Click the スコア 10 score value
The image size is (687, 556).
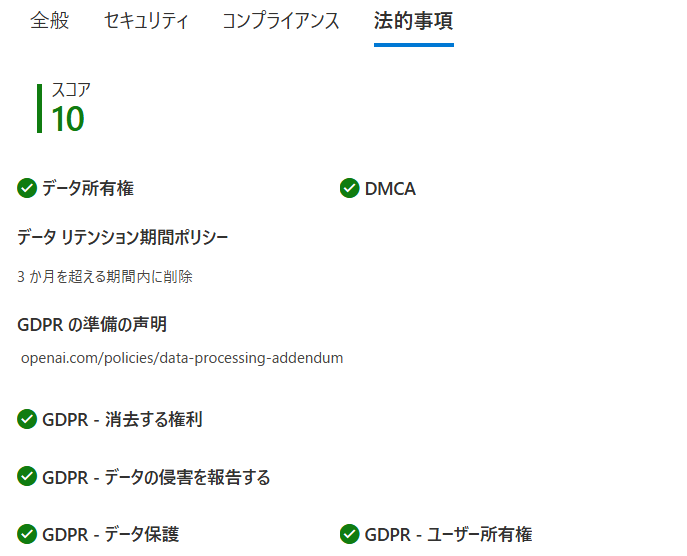[68, 119]
